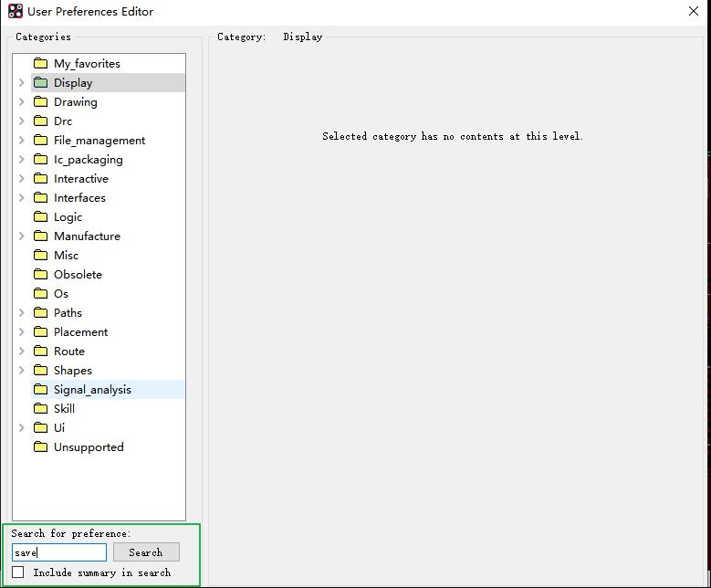Image resolution: width=711 pixels, height=588 pixels.
Task: Expand the Drawing category tree node
Action: 22,102
